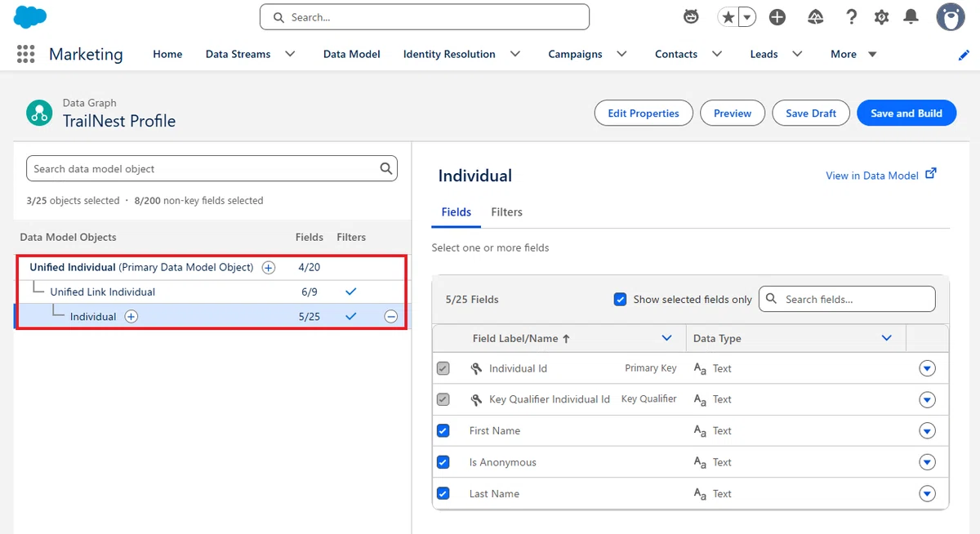Click the Save and Build button
This screenshot has width=980, height=534.
906,113
